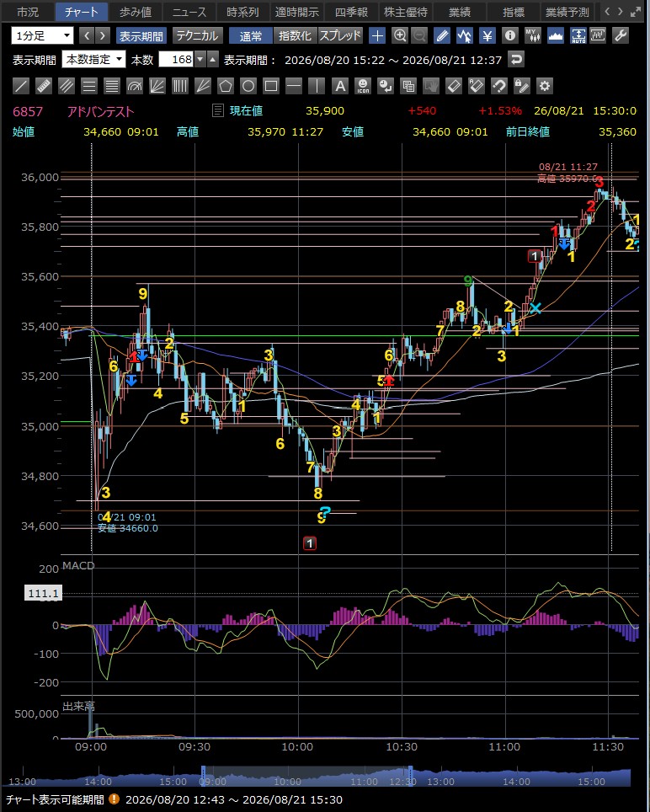Viewport: 650px width, 812px height.
Task: Decrease 本数 count with down arrow
Action: tap(200, 60)
